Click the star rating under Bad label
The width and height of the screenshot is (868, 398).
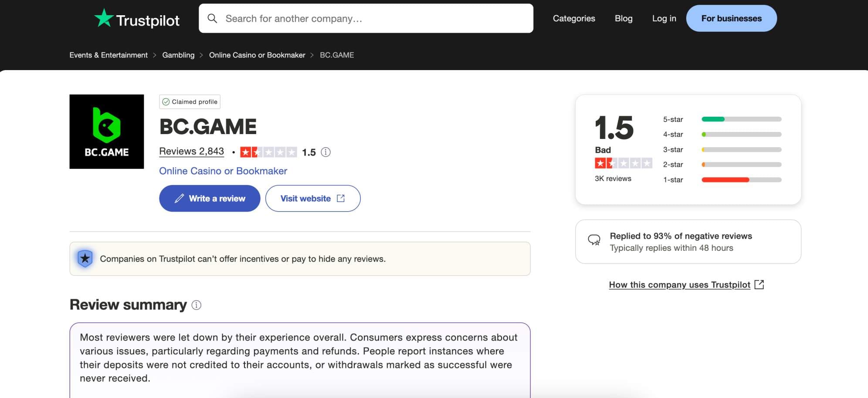tap(624, 163)
